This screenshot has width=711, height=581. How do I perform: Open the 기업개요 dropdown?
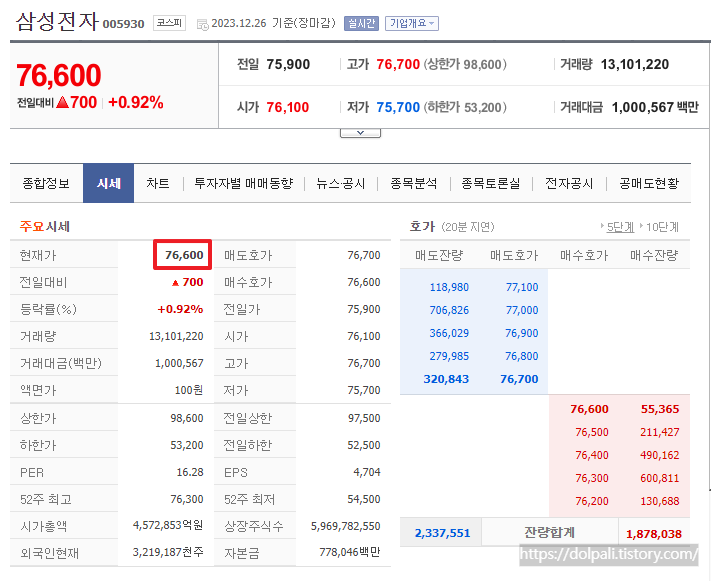[412, 23]
